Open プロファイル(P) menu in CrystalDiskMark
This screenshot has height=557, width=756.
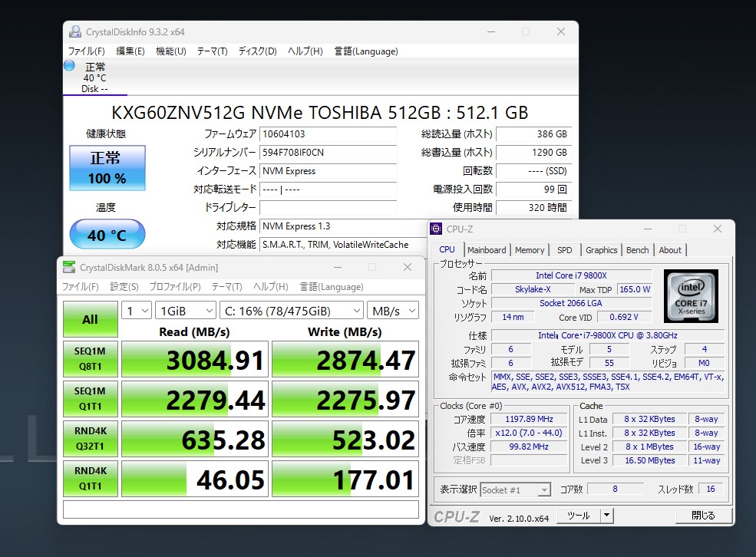coord(175,287)
